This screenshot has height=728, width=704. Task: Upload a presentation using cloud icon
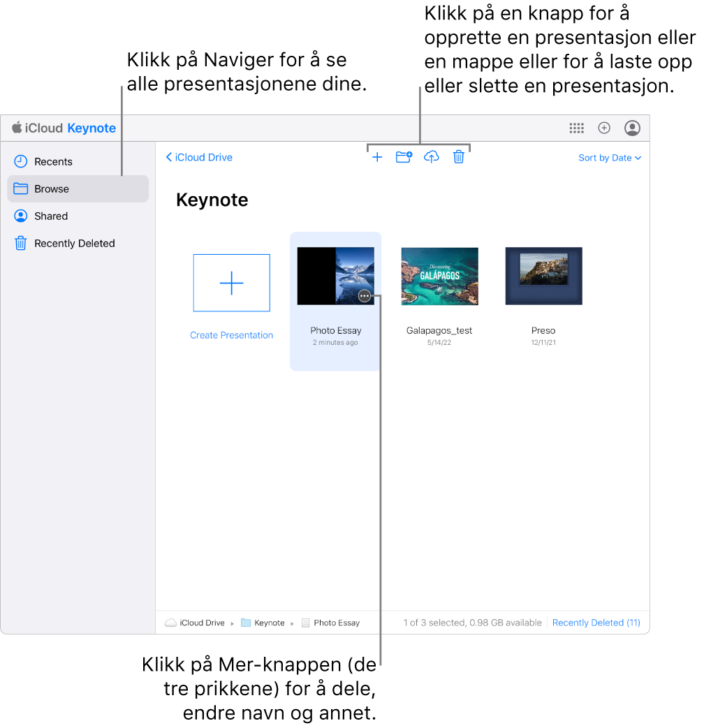pos(431,157)
